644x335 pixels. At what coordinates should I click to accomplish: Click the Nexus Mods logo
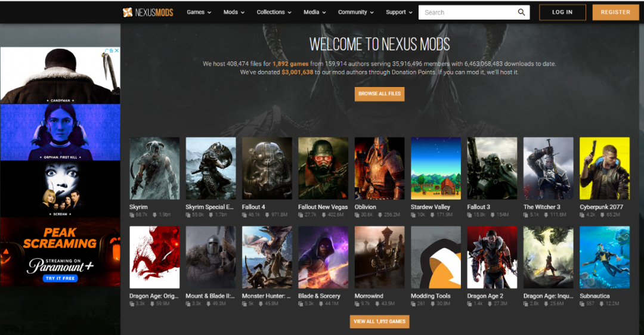(148, 13)
